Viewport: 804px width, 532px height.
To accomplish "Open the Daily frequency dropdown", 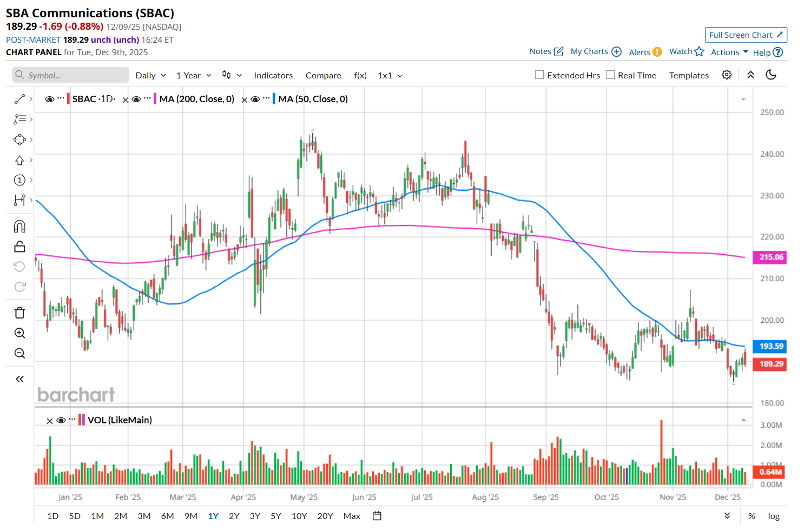I will click(150, 76).
